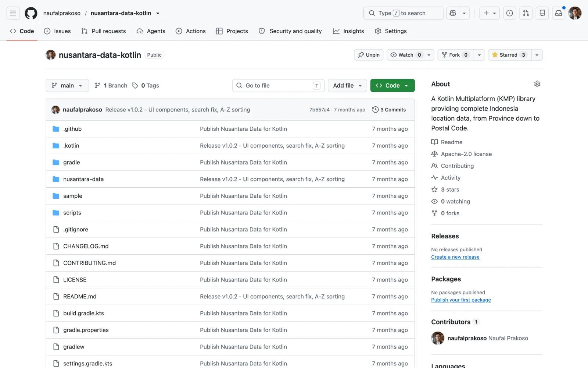Toggle Watch on this repository

tap(410, 55)
